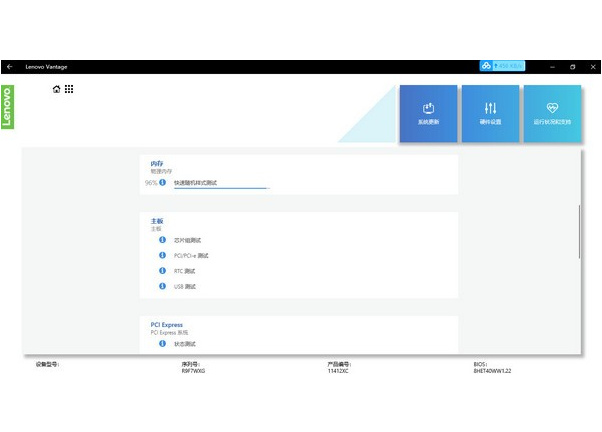
Task: Click the vertical scrollbar thumb
Action: [x=579, y=232]
